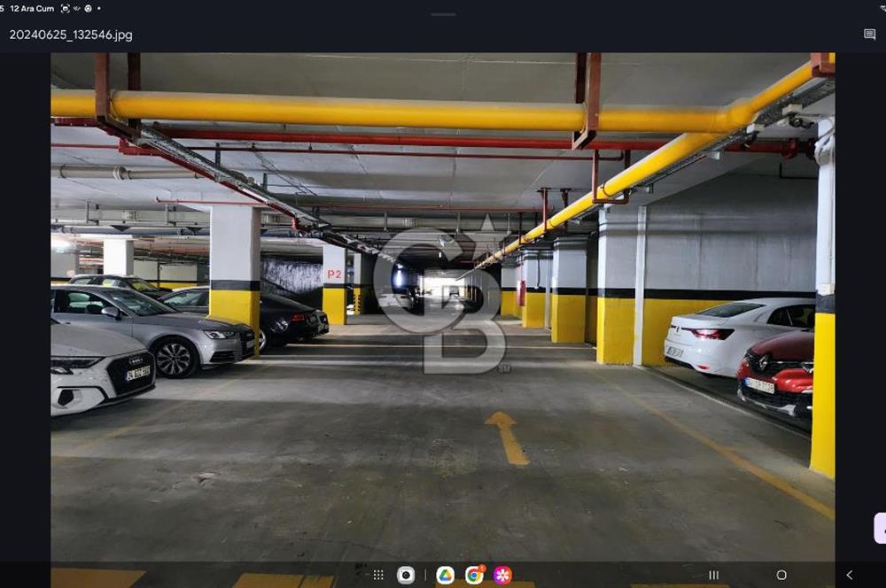Viewport: 886px width, 588px height.
Task: Tap the battery indicator at top left
Action: [x=3, y=8]
